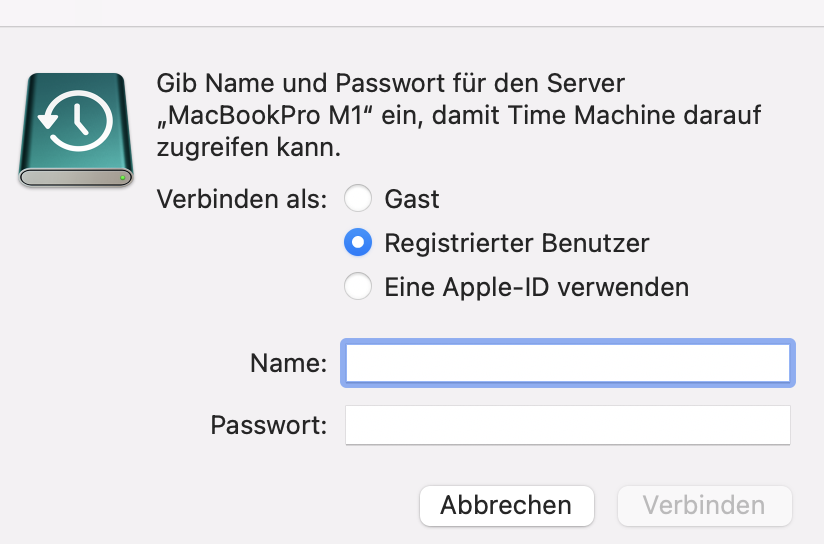
Task: Click the "zugreifen kann." message line
Action: tap(249, 149)
